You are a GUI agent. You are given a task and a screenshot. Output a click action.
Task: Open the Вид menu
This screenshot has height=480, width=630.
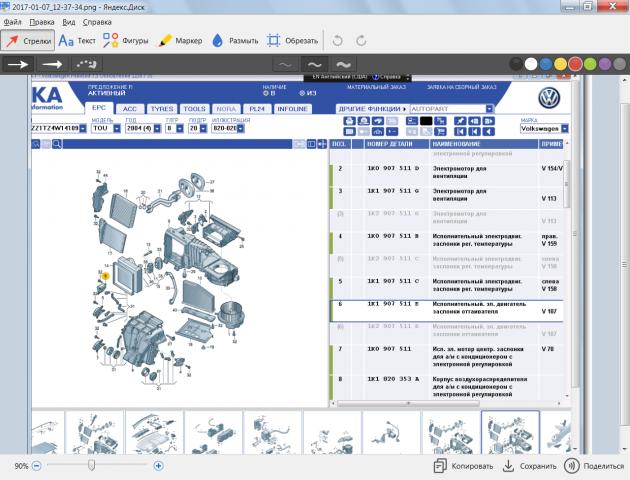point(69,22)
